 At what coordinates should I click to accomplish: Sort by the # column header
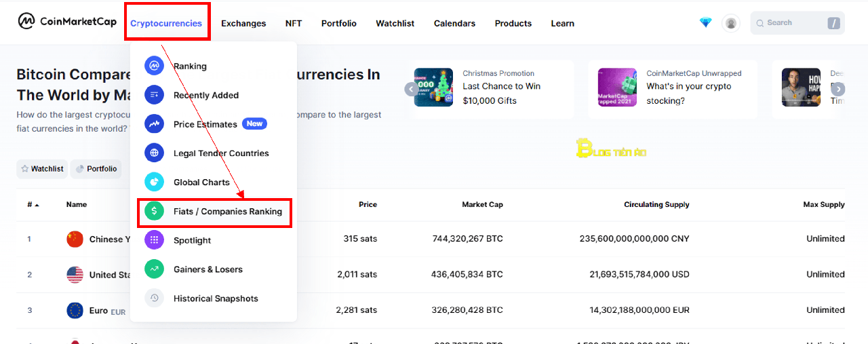click(x=33, y=205)
